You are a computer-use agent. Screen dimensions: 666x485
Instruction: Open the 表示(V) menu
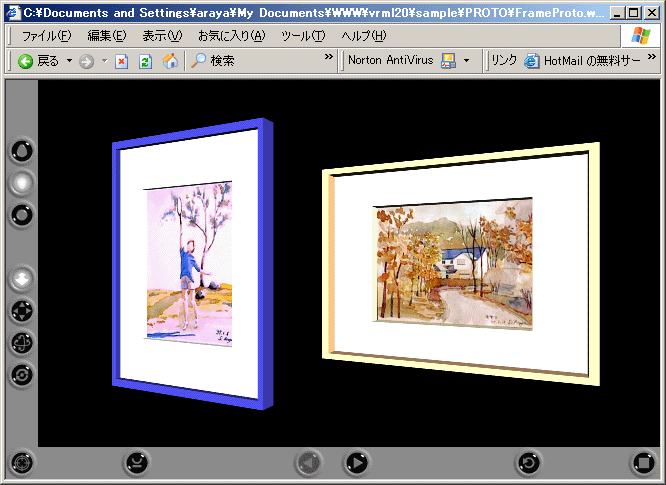pos(162,36)
